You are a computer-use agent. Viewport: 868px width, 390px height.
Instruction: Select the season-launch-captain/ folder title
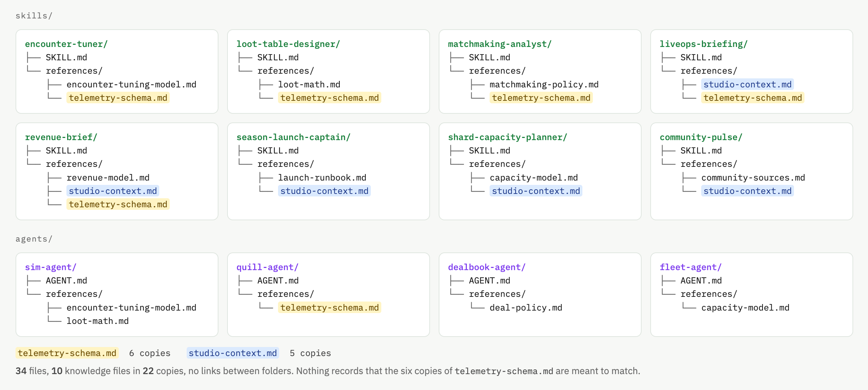click(x=293, y=137)
